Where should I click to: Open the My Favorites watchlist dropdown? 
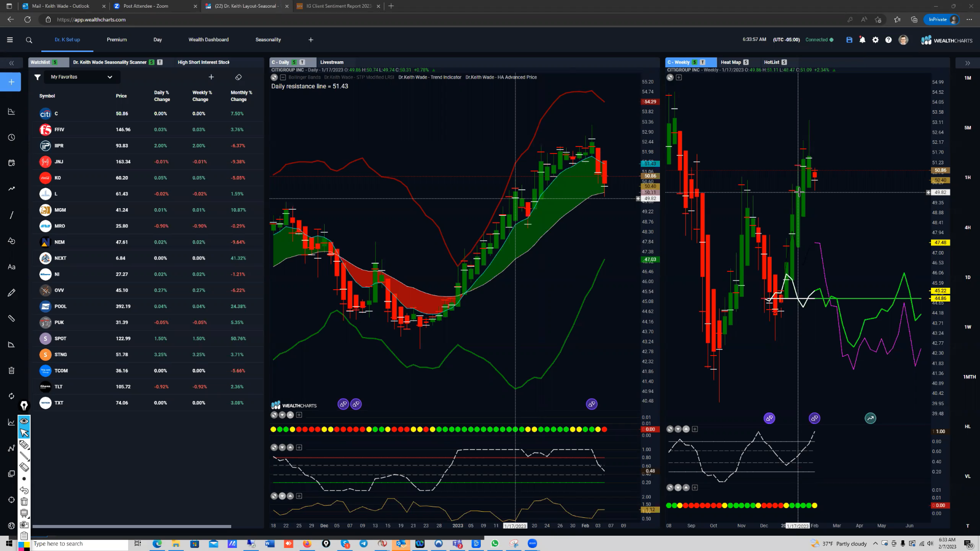pyautogui.click(x=82, y=77)
